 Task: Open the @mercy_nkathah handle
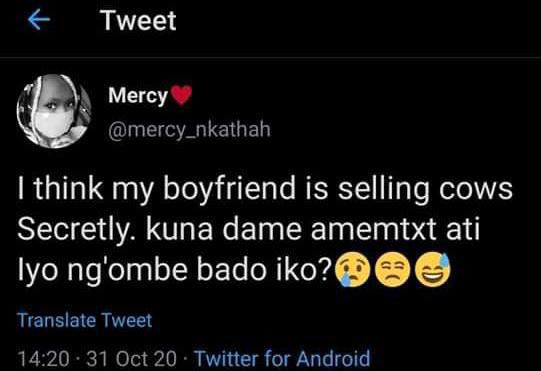pos(189,130)
